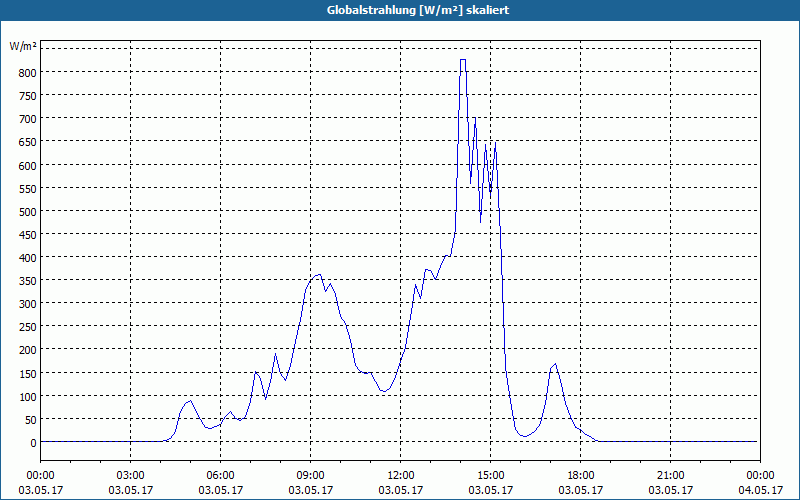Click the 0 y-axis value
The height and width of the screenshot is (500, 800).
34,443
